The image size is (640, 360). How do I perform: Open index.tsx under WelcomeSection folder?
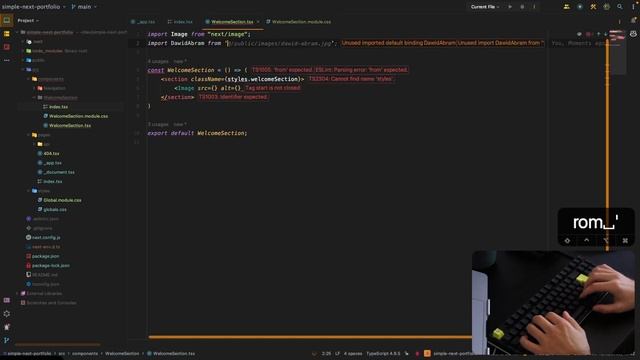[x=58, y=107]
